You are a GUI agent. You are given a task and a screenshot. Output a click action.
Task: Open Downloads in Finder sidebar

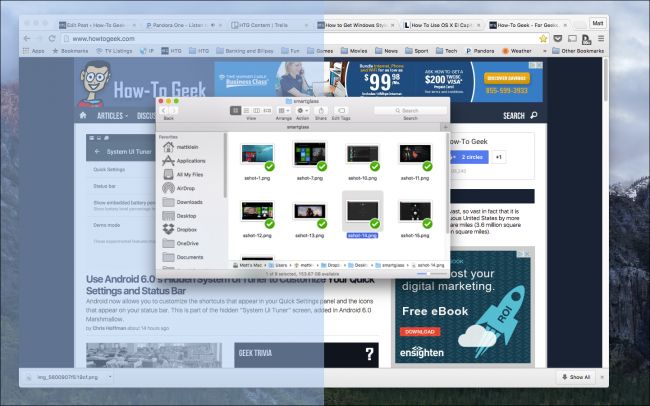point(183,202)
